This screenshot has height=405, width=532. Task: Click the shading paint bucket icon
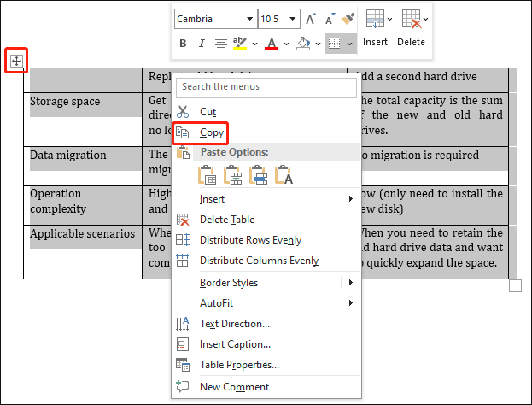coord(303,44)
